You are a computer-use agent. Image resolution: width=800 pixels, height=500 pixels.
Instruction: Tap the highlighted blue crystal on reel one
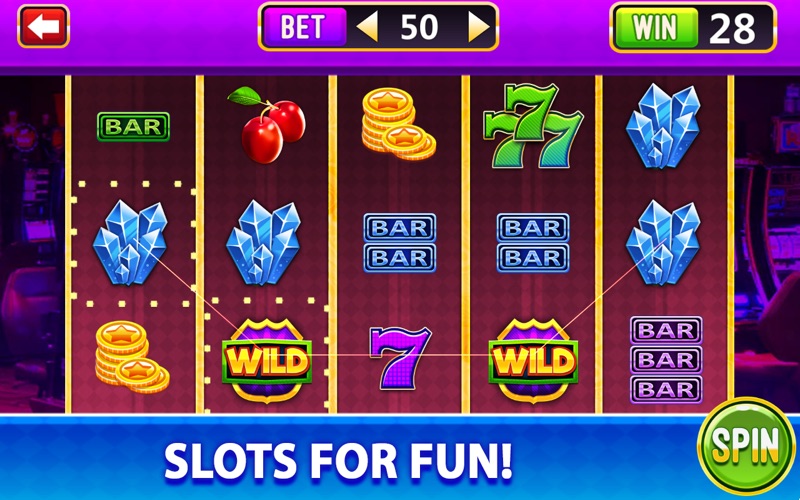(x=131, y=242)
